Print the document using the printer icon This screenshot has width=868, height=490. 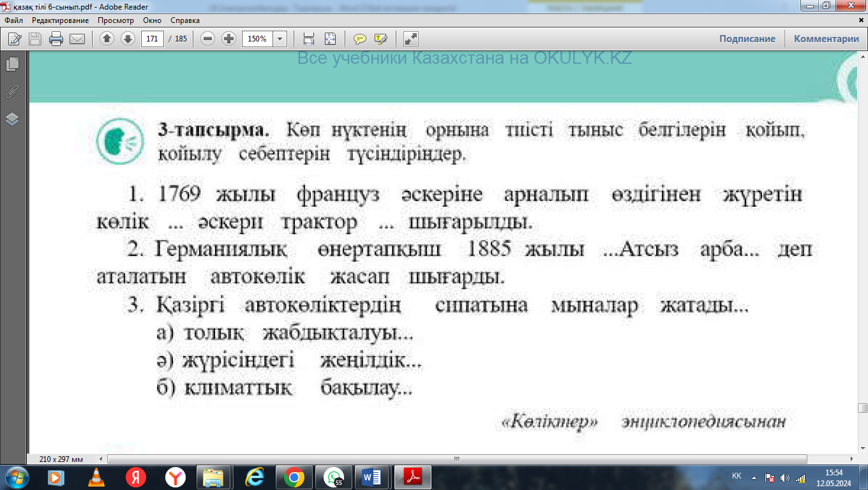click(x=56, y=39)
